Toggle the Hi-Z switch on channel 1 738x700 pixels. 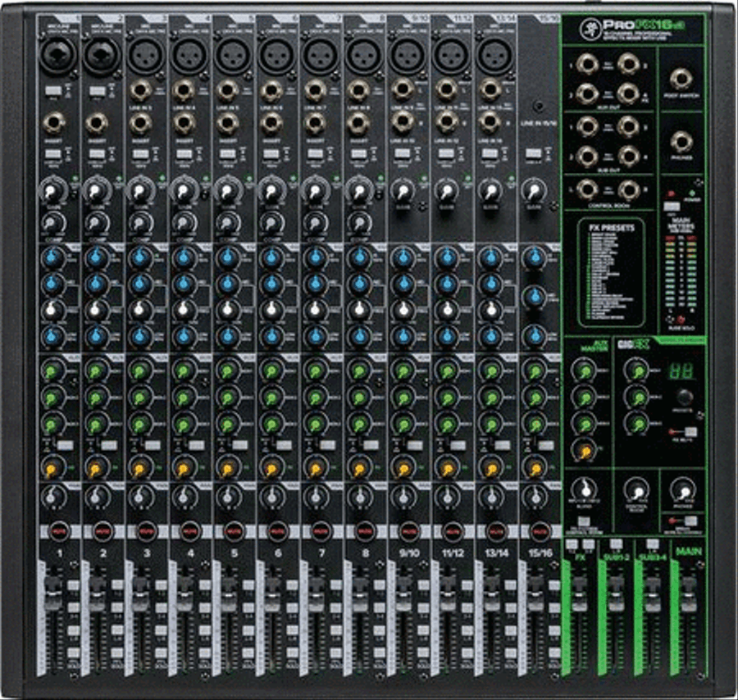(53, 90)
